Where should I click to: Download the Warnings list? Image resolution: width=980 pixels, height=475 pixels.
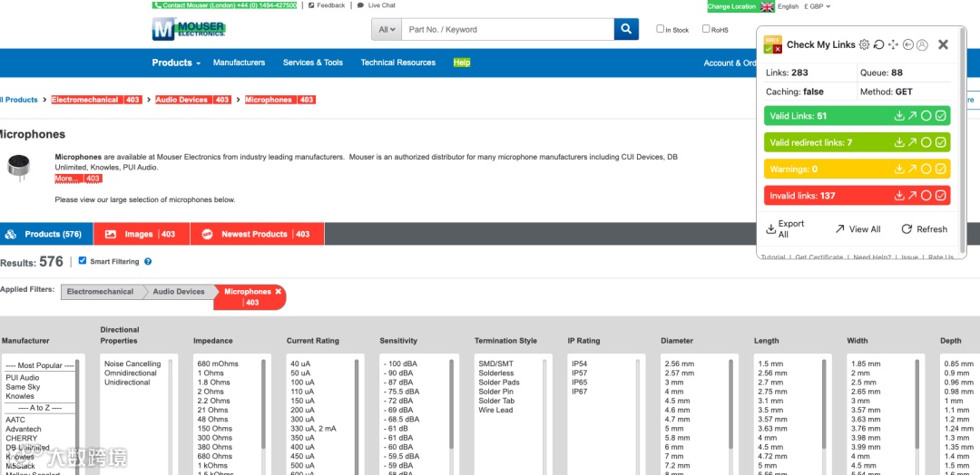(x=899, y=170)
